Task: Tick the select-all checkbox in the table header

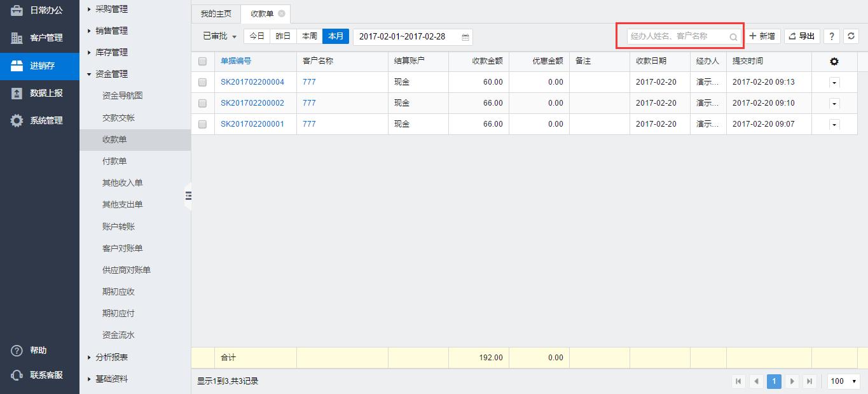Action: [x=202, y=61]
